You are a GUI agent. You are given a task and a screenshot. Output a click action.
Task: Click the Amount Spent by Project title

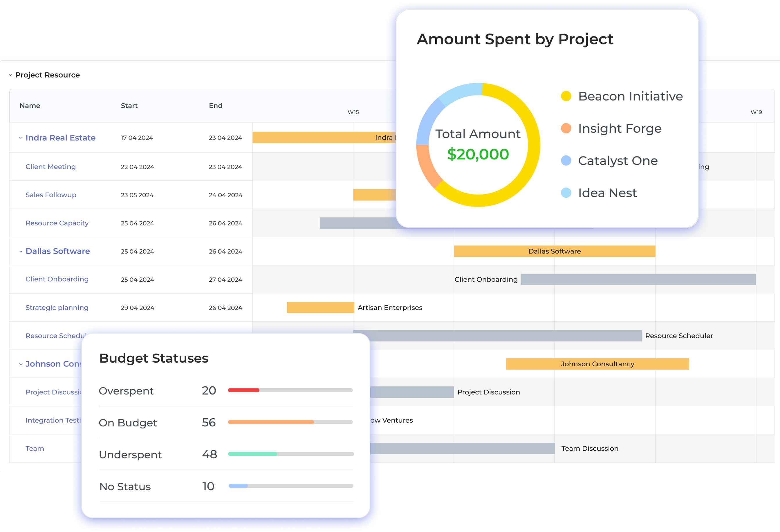[x=515, y=39]
